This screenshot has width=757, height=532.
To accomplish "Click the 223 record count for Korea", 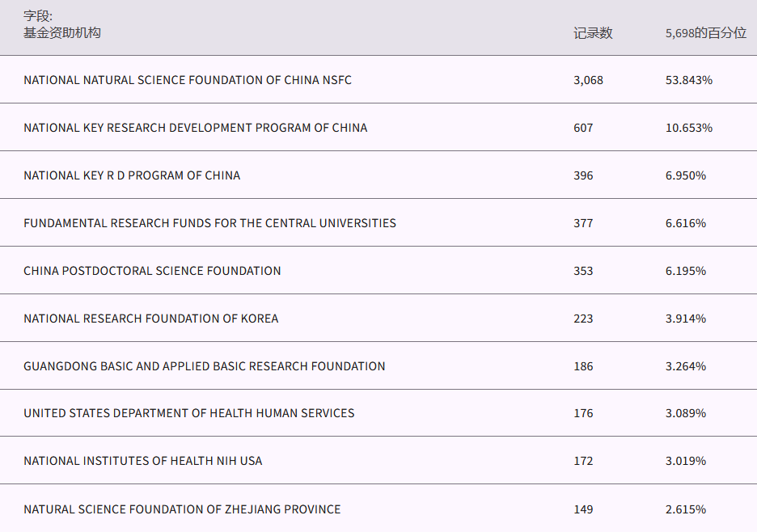I will point(583,319).
